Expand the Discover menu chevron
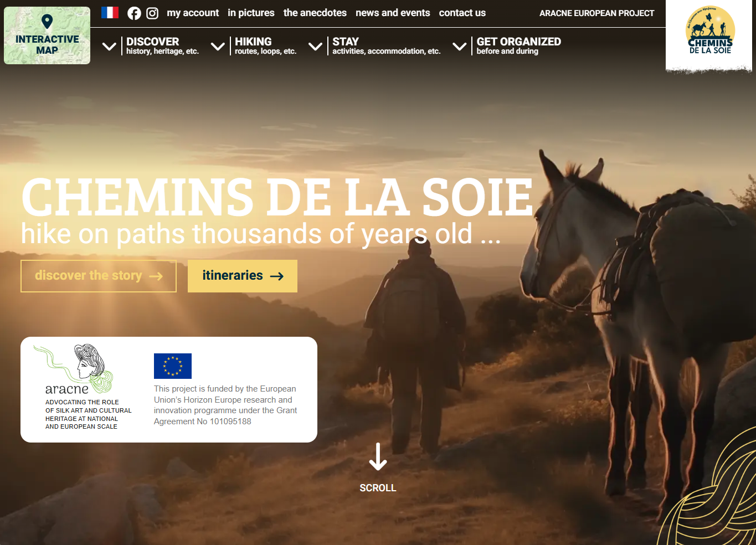This screenshot has width=756, height=545. (110, 47)
